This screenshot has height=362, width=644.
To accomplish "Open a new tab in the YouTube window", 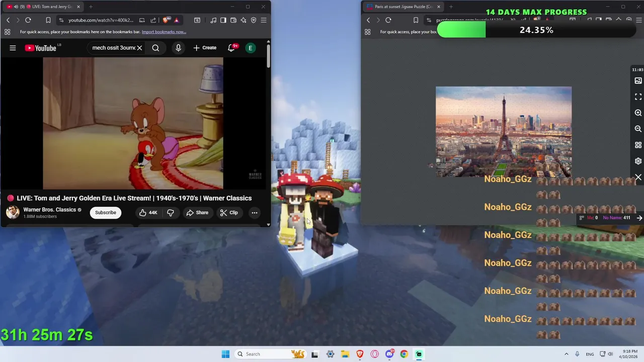I will [91, 7].
